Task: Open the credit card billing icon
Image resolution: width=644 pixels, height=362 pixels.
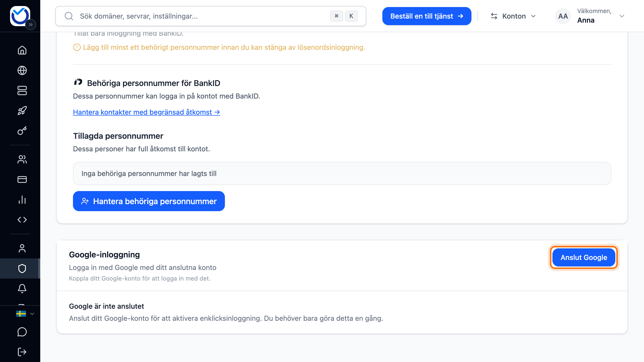Action: tap(22, 179)
